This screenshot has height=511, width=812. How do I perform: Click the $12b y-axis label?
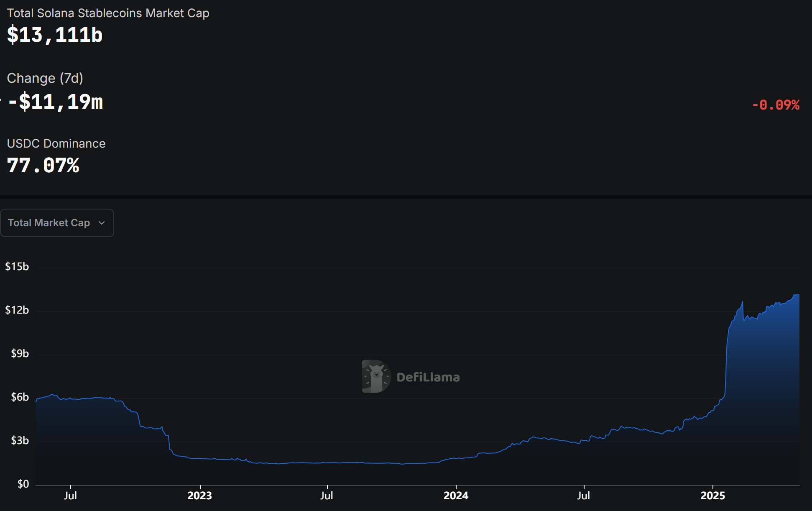pos(17,310)
